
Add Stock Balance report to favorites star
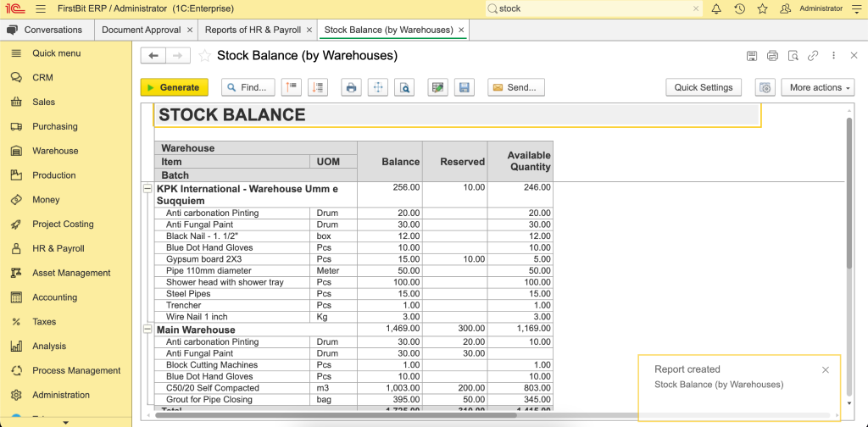tap(204, 55)
